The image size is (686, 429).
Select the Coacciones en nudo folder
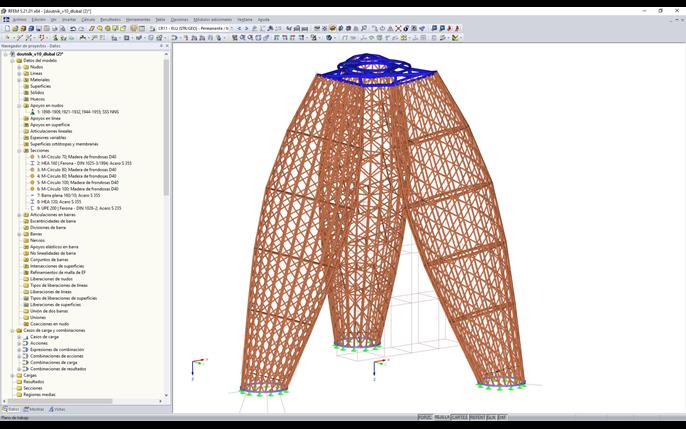[x=49, y=324]
